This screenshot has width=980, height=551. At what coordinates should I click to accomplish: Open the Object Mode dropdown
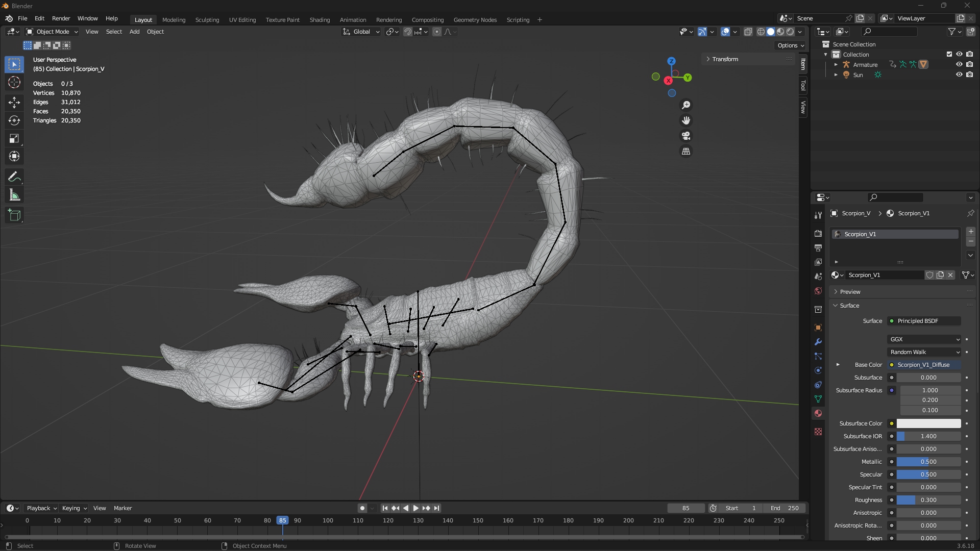click(52, 32)
